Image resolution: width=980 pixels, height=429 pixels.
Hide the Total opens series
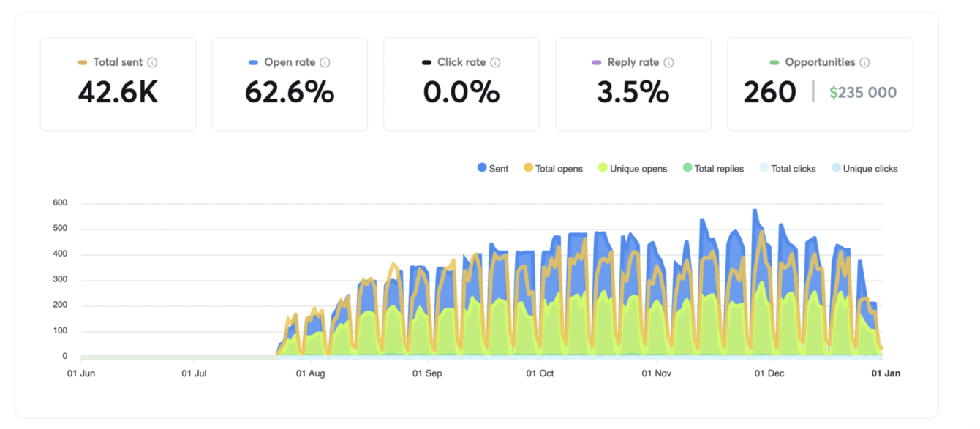[553, 168]
